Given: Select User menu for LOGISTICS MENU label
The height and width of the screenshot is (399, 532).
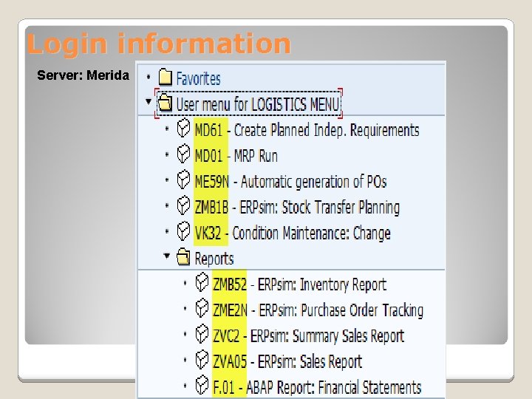Looking at the screenshot, I should click(x=258, y=104).
